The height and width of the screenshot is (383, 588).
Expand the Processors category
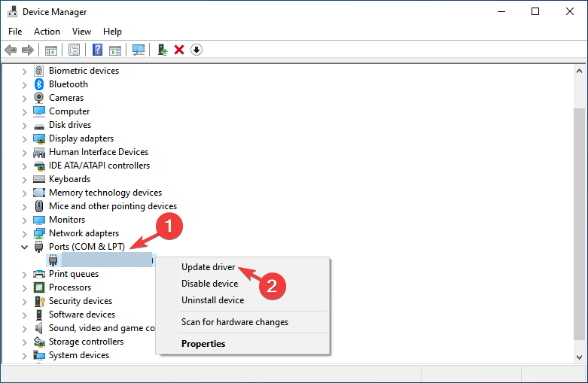[x=24, y=288]
